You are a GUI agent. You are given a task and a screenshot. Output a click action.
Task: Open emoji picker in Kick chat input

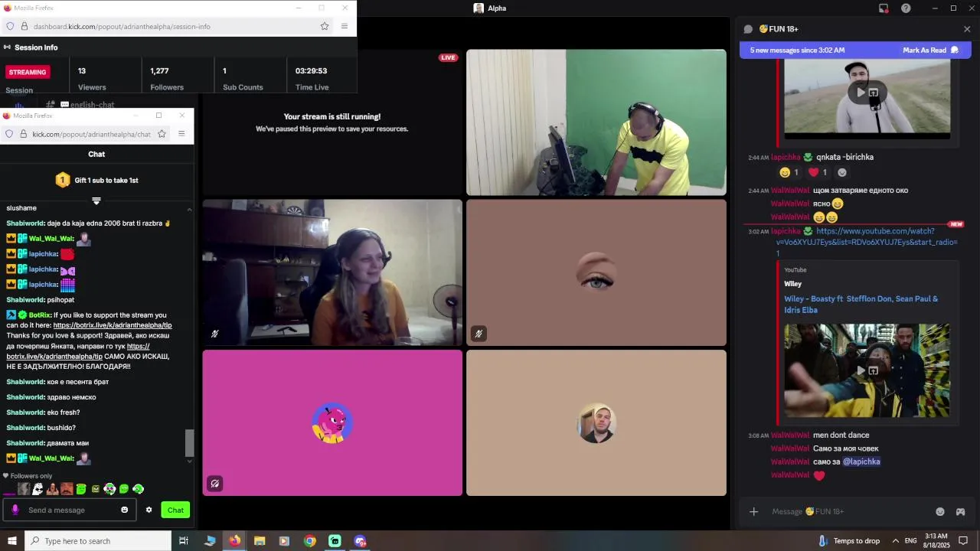tap(124, 510)
